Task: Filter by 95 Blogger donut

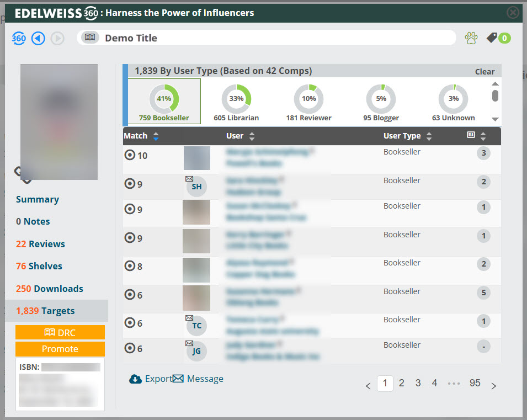Action: 381,103
